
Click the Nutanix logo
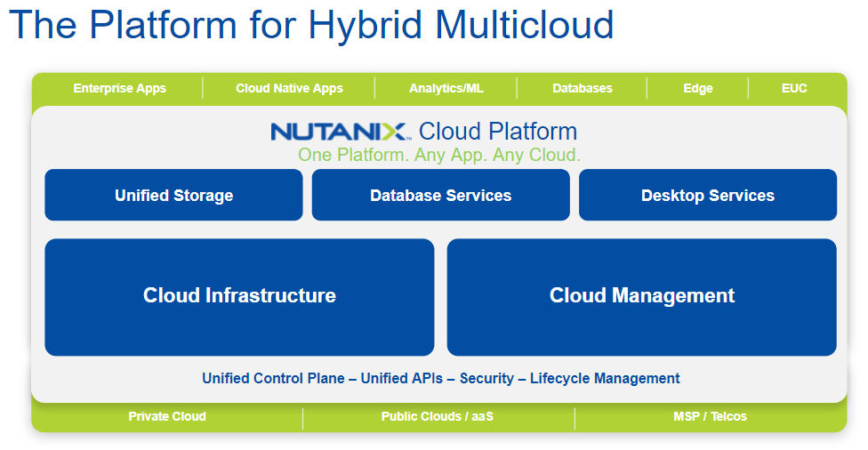pyautogui.click(x=340, y=133)
